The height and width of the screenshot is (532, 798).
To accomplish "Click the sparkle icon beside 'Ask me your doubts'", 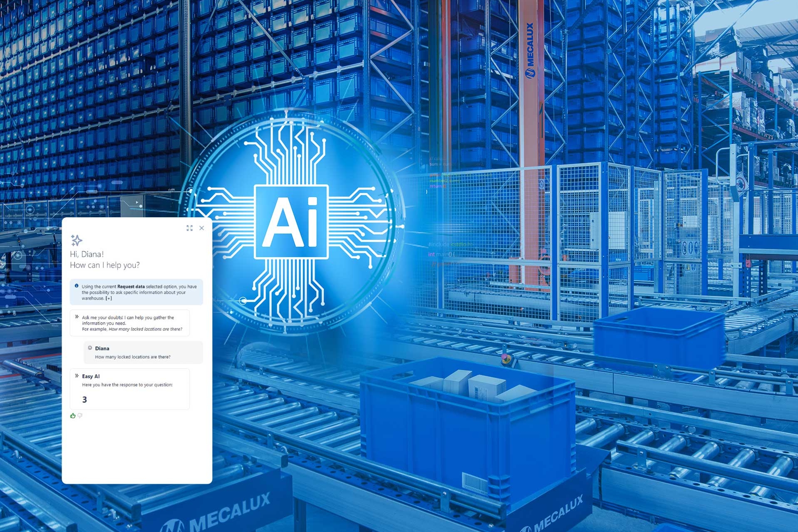I will (77, 317).
